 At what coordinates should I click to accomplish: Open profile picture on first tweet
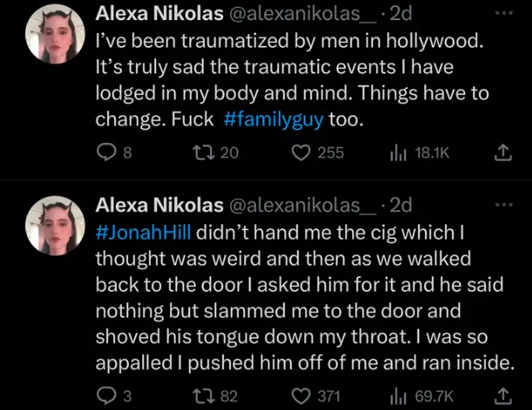[x=56, y=34]
